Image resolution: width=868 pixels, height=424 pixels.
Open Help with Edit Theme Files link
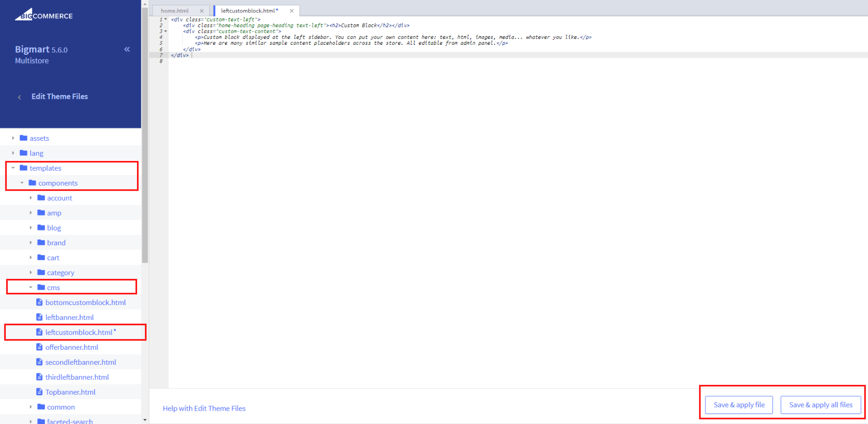click(204, 409)
